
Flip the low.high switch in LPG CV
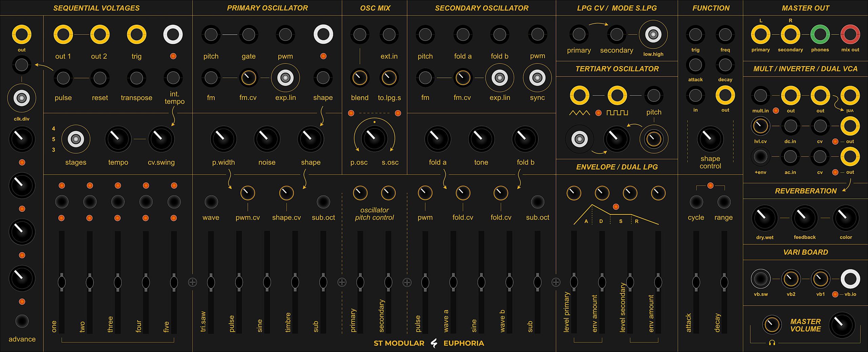[x=653, y=35]
